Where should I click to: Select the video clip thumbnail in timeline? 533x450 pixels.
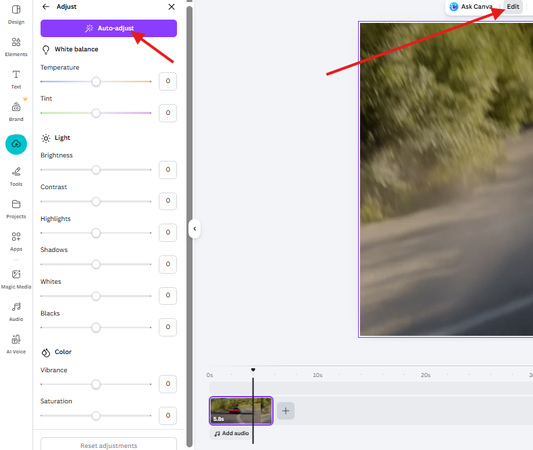[x=241, y=411]
